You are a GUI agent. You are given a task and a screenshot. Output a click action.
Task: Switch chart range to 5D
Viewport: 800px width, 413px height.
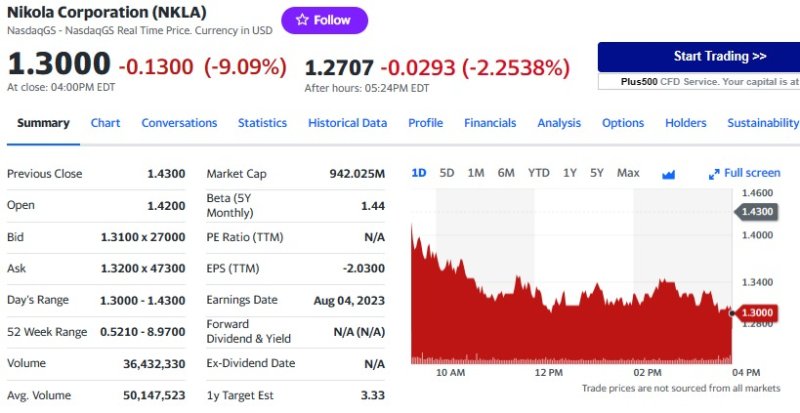(447, 173)
